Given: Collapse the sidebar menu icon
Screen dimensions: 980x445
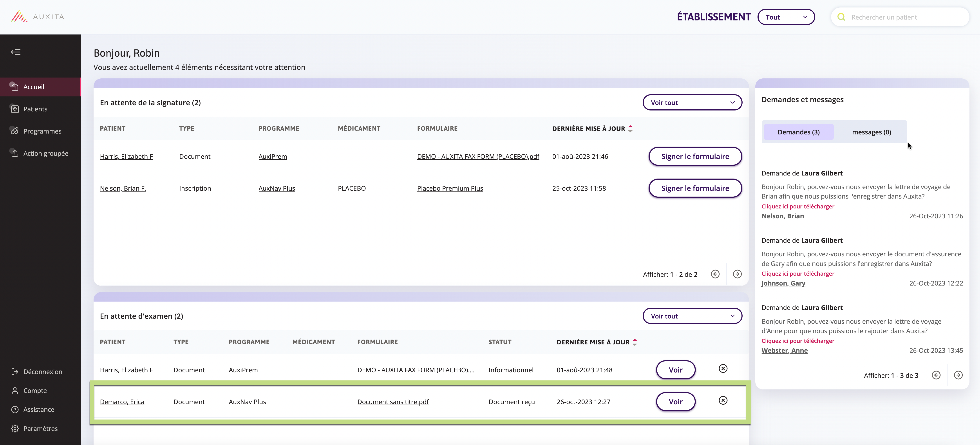Looking at the screenshot, I should point(16,52).
